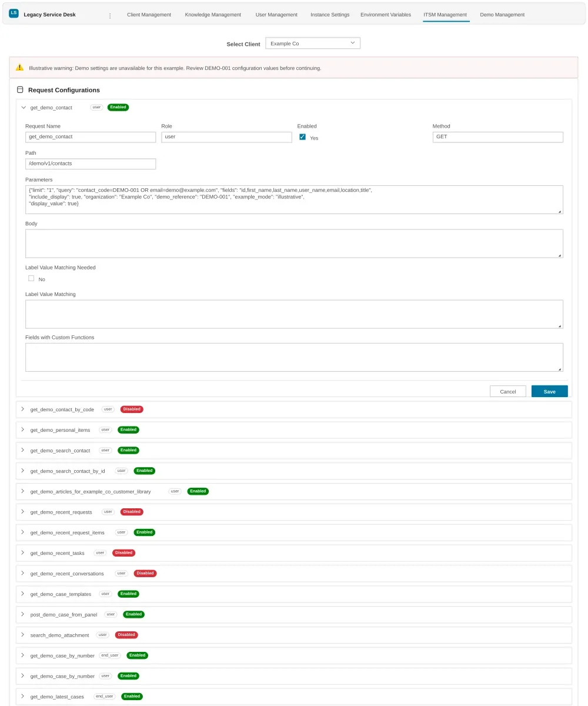588x706 pixels.
Task: Click the Request Configurations heading
Action: (64, 90)
